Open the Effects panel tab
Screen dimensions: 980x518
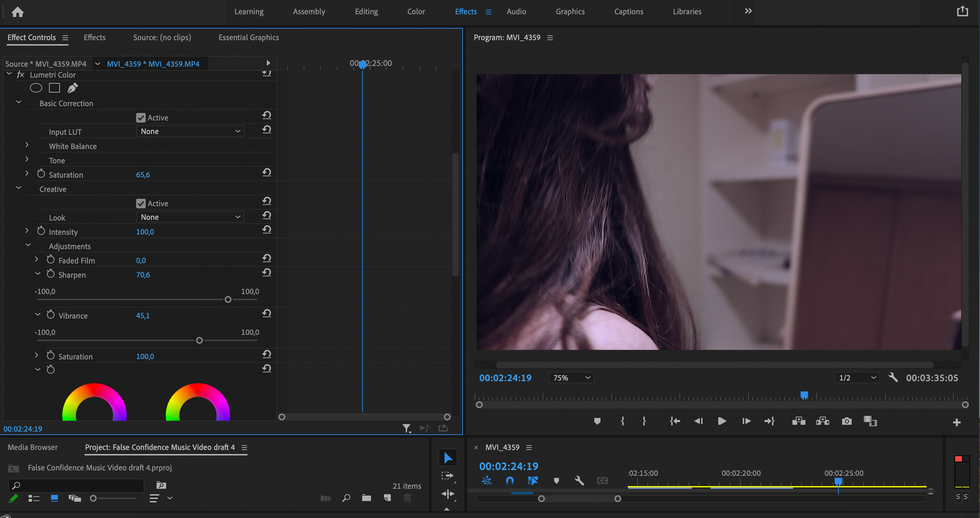(94, 37)
